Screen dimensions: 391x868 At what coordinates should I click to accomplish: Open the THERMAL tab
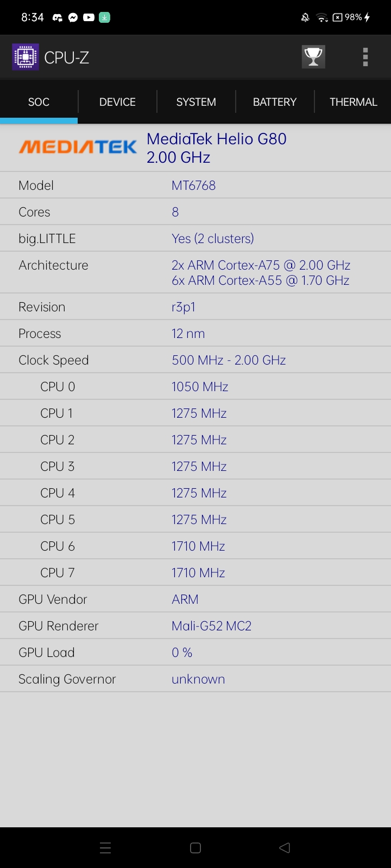[353, 101]
